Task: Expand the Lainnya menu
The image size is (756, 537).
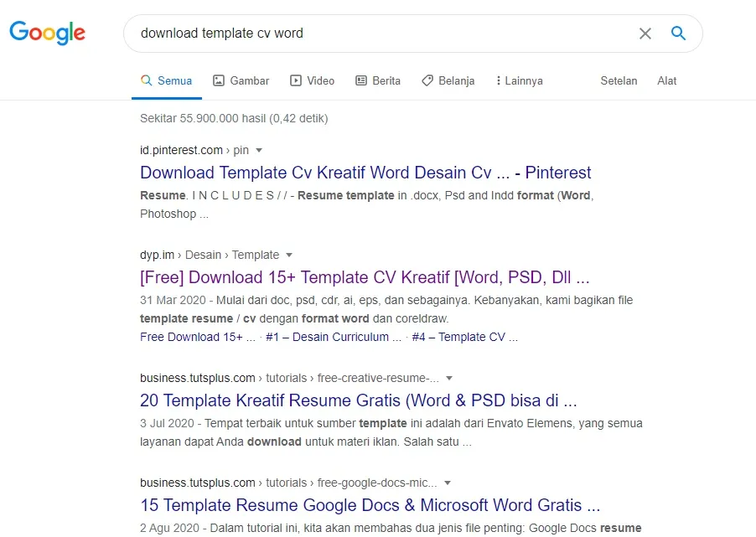Action: click(520, 81)
